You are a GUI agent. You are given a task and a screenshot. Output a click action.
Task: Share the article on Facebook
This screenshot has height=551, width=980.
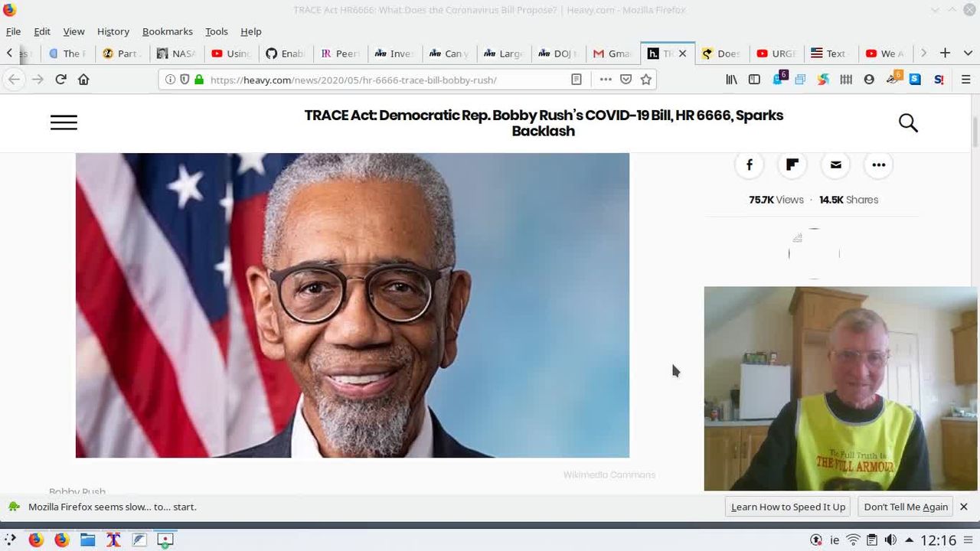point(749,165)
